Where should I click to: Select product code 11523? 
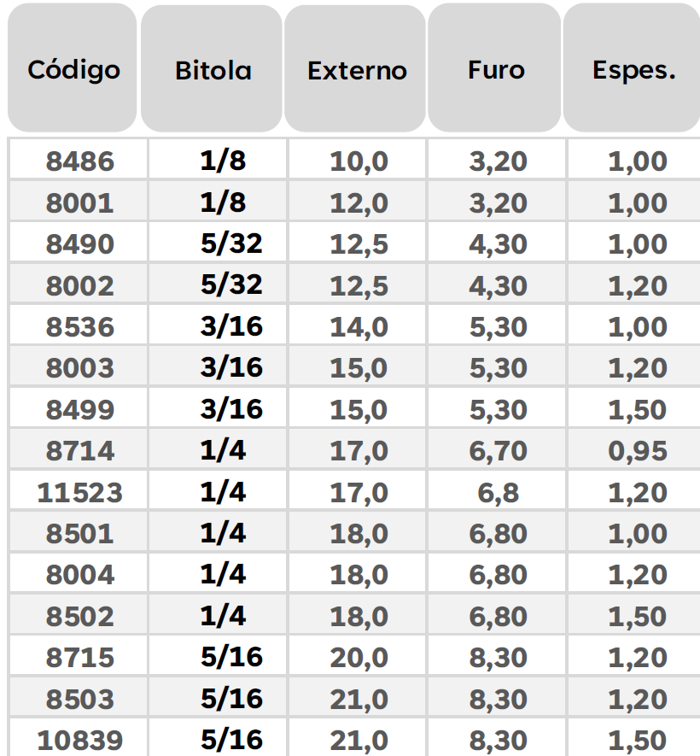click(x=79, y=492)
